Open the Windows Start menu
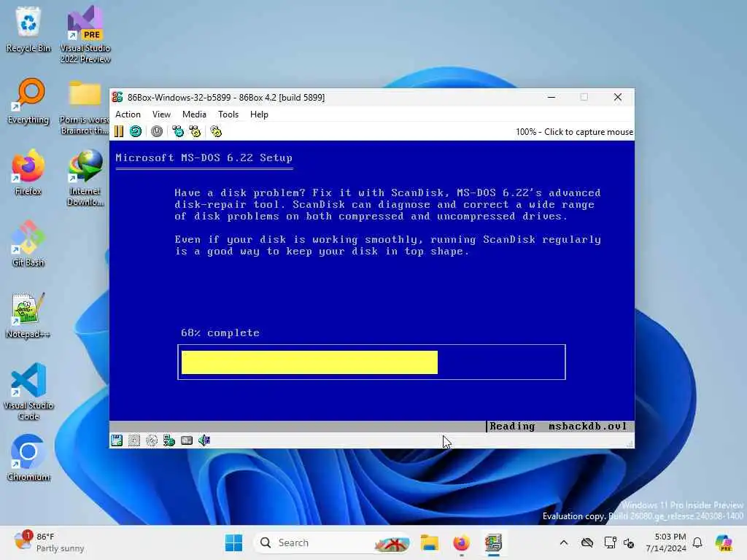The height and width of the screenshot is (560, 747). tap(233, 542)
